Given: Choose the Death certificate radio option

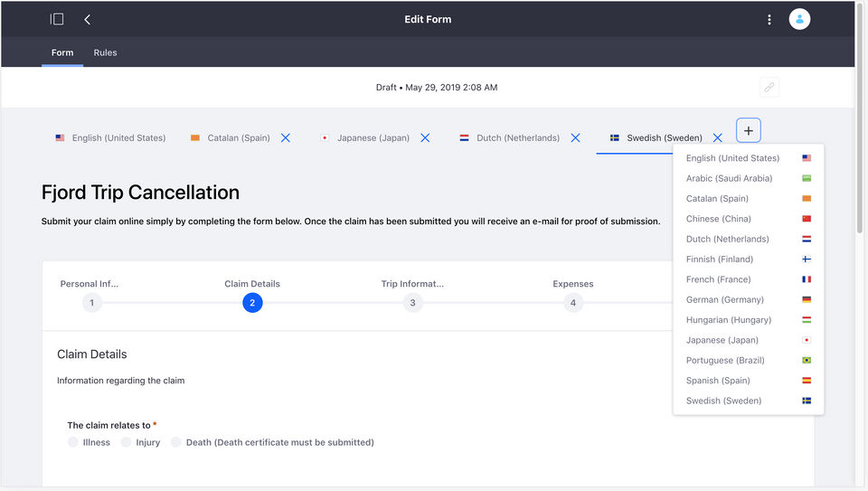Looking at the screenshot, I should pos(176,442).
